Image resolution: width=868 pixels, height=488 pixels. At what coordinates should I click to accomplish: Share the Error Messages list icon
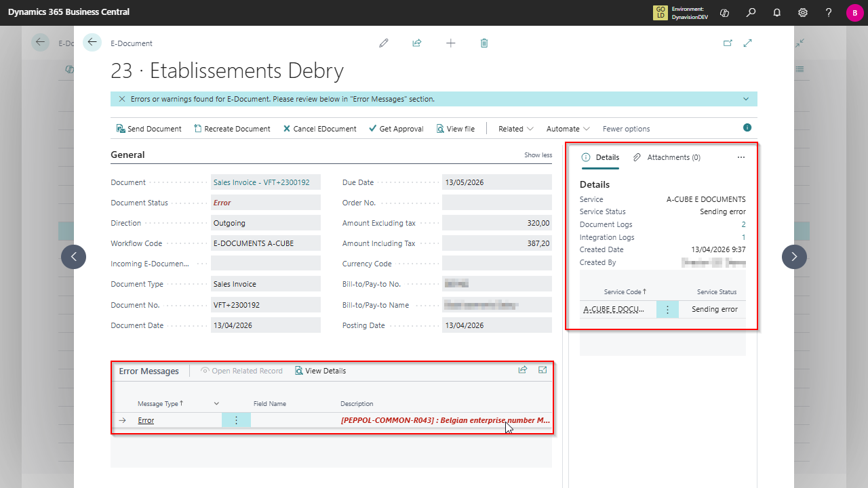point(523,370)
